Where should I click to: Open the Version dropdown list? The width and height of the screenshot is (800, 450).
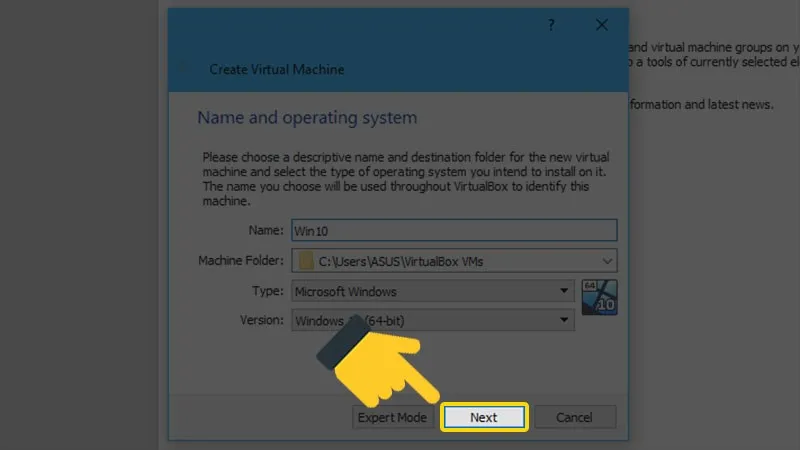click(432, 321)
